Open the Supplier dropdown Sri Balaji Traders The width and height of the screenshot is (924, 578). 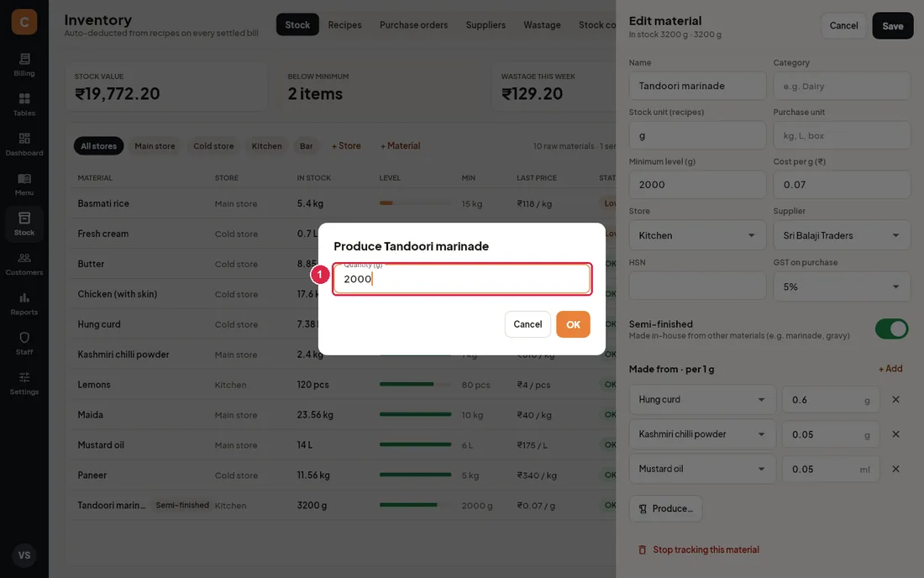[842, 235]
